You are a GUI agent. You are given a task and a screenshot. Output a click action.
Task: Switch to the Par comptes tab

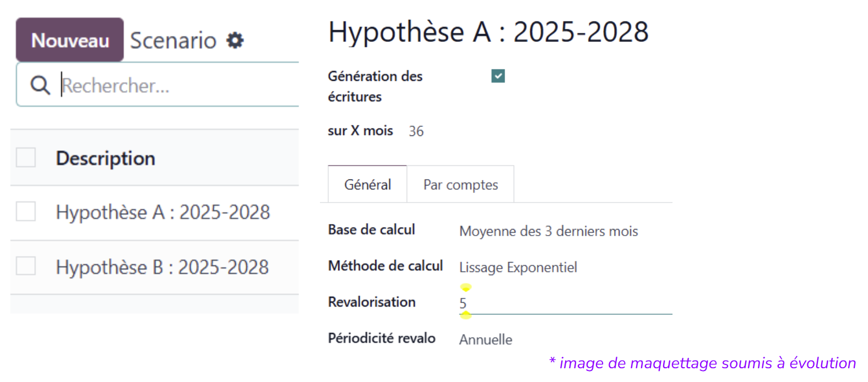pyautogui.click(x=460, y=185)
